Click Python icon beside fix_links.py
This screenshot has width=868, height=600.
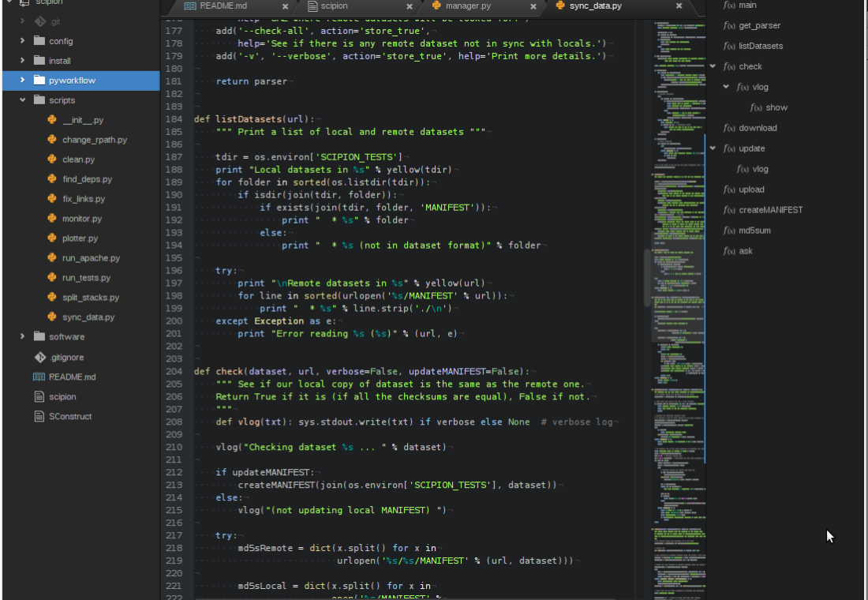52,198
